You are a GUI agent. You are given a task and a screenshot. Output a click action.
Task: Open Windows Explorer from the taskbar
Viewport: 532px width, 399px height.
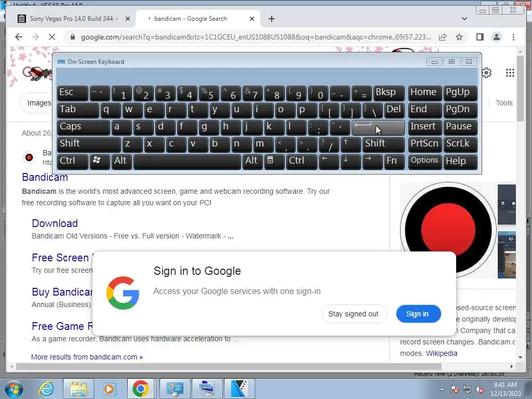(x=79, y=389)
